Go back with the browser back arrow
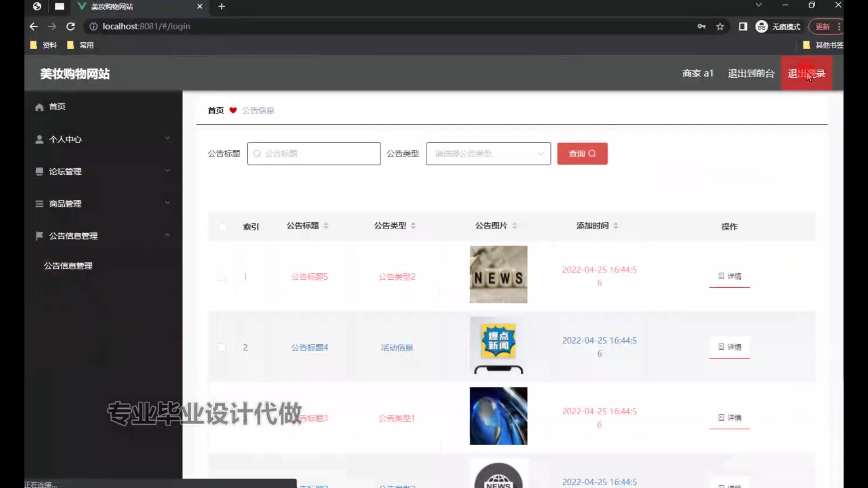The width and height of the screenshot is (868, 488). [x=33, y=26]
